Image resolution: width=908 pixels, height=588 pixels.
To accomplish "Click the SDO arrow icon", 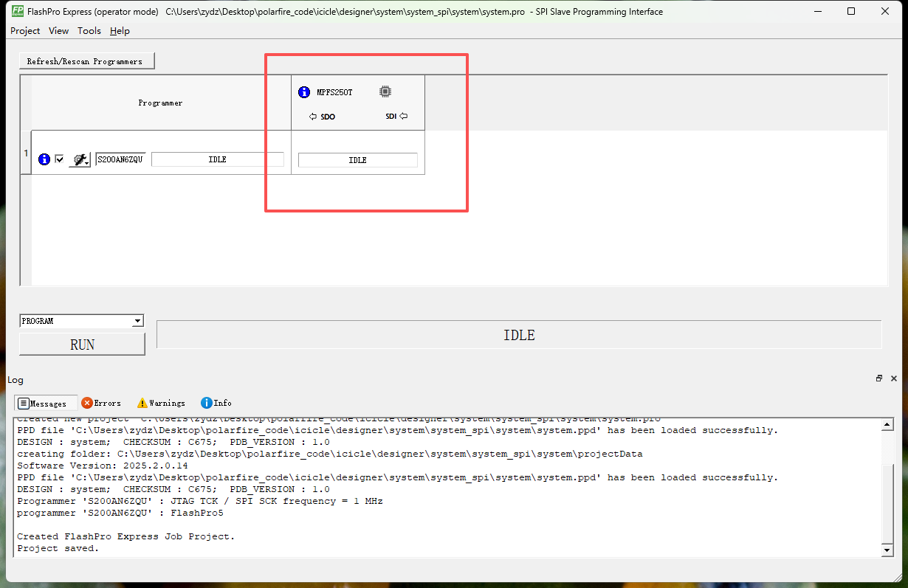I will 313,117.
